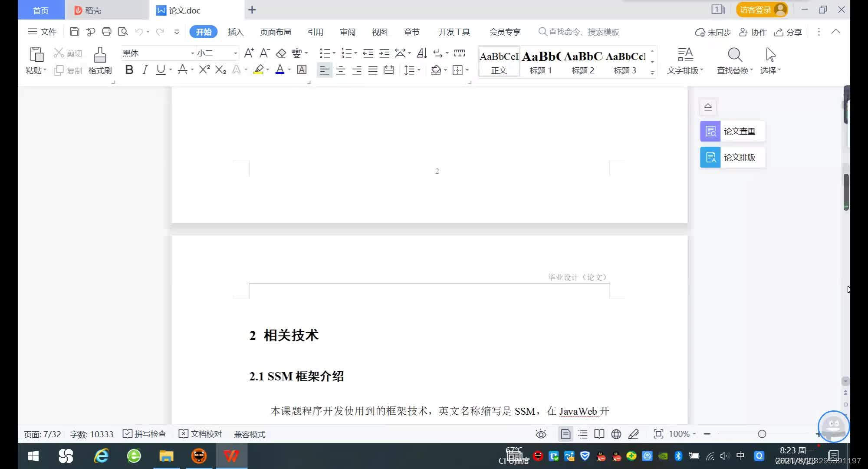Increase font size with A+ icon
The image size is (868, 469).
pos(249,53)
